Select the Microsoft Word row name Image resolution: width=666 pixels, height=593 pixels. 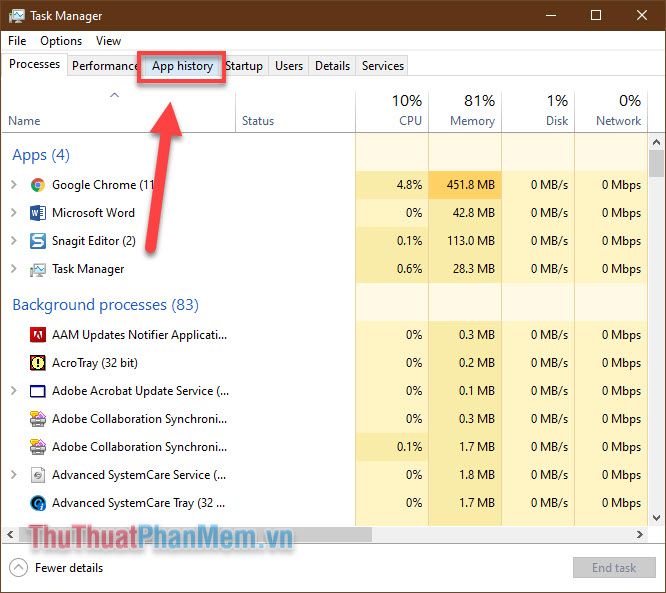click(93, 212)
